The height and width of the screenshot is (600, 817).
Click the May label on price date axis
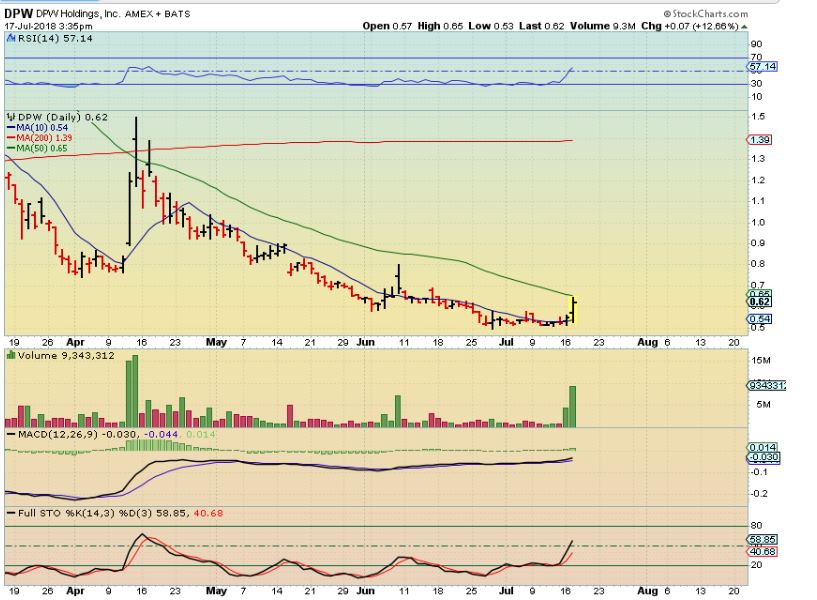click(216, 342)
